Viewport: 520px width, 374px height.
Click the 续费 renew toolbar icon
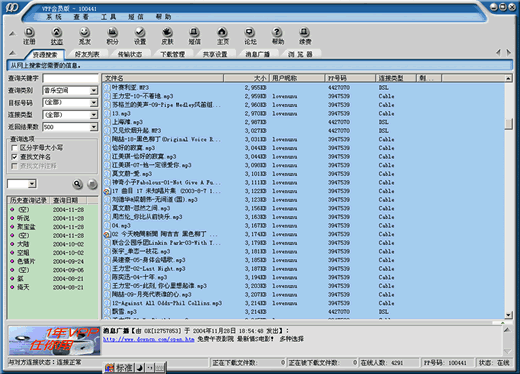(x=305, y=36)
